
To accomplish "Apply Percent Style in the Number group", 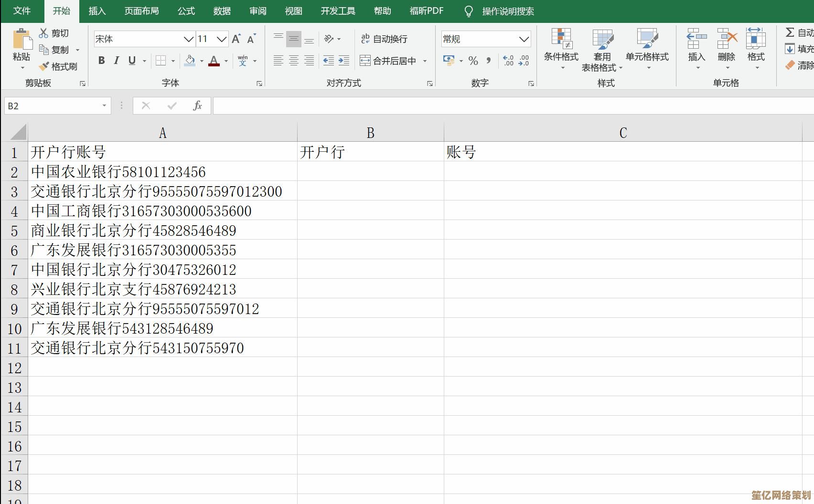I will click(473, 61).
